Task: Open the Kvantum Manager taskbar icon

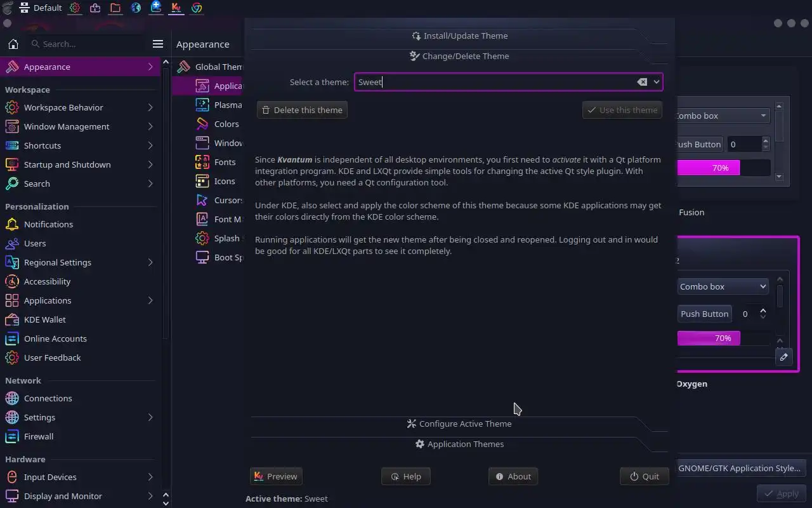Action: (x=176, y=8)
